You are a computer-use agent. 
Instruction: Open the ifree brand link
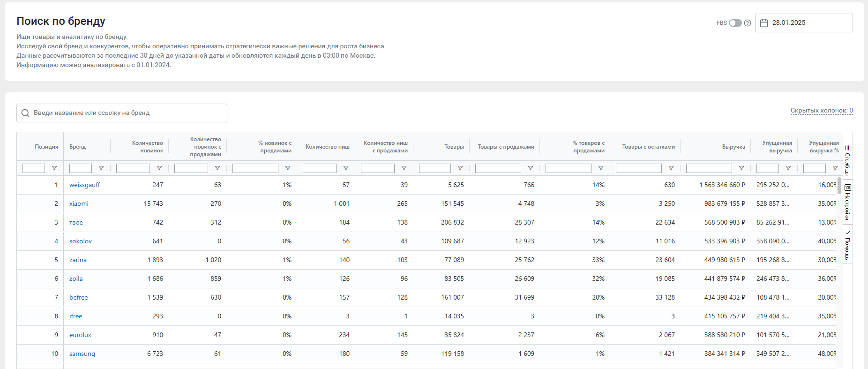(x=76, y=316)
